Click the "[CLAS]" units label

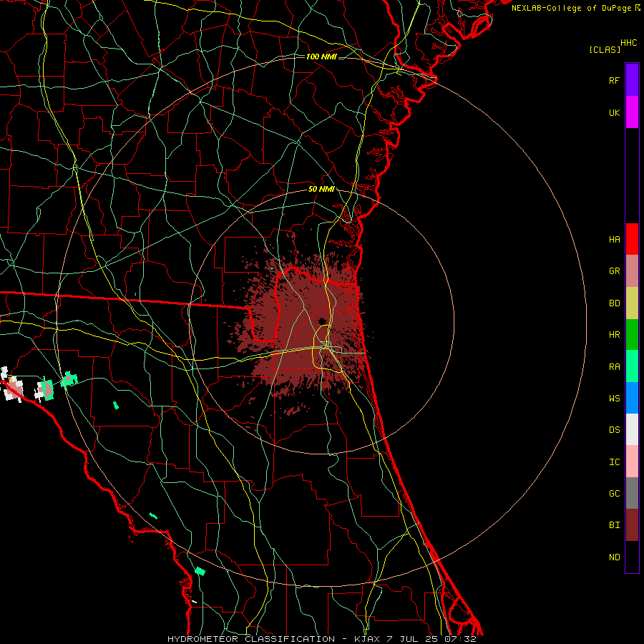[605, 49]
